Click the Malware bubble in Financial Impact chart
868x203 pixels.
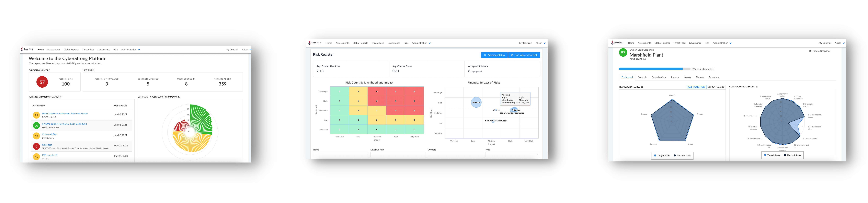476,102
